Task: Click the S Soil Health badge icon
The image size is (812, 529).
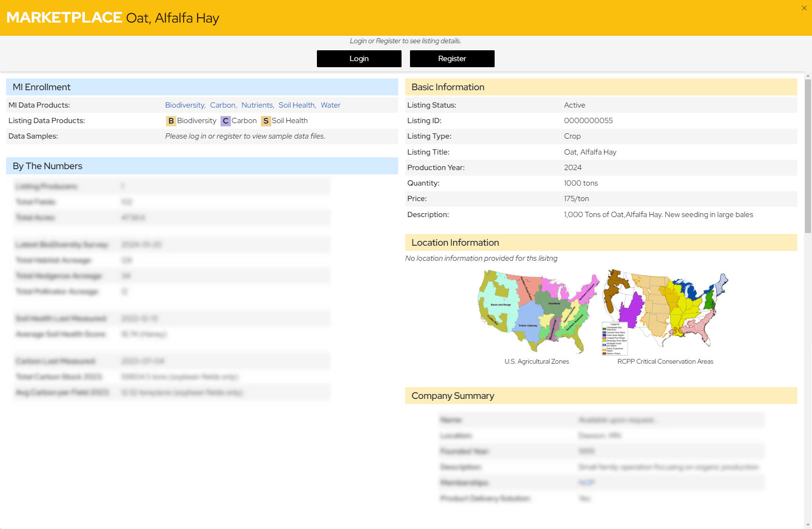Action: click(266, 121)
